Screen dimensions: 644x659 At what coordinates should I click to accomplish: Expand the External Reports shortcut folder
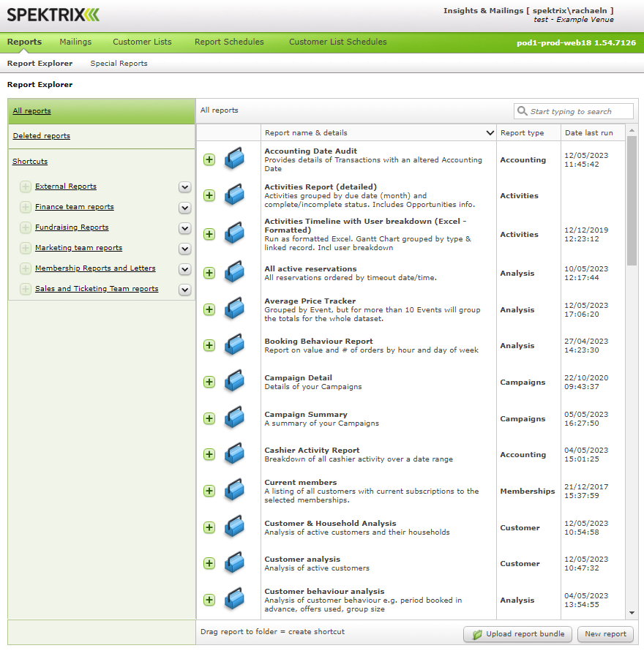(26, 187)
